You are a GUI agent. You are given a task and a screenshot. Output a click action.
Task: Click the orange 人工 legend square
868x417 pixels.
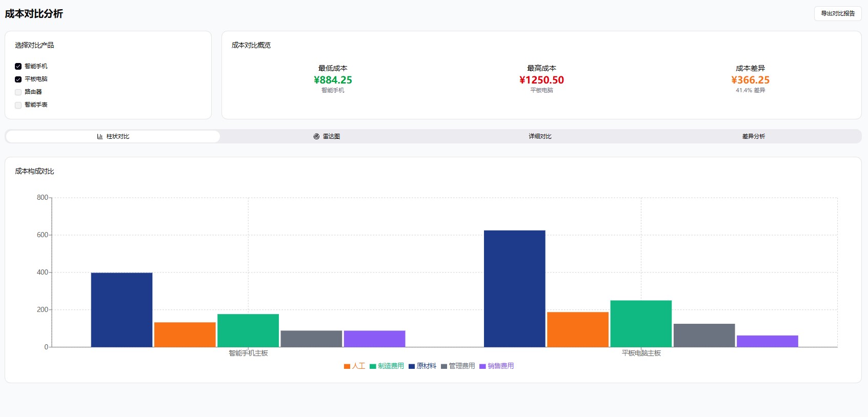[347, 366]
